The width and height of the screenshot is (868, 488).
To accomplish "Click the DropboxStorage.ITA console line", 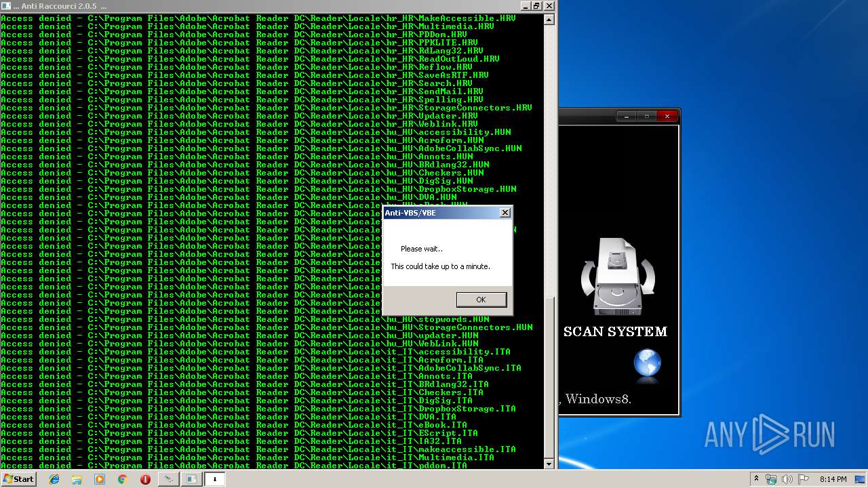I will (258, 409).
